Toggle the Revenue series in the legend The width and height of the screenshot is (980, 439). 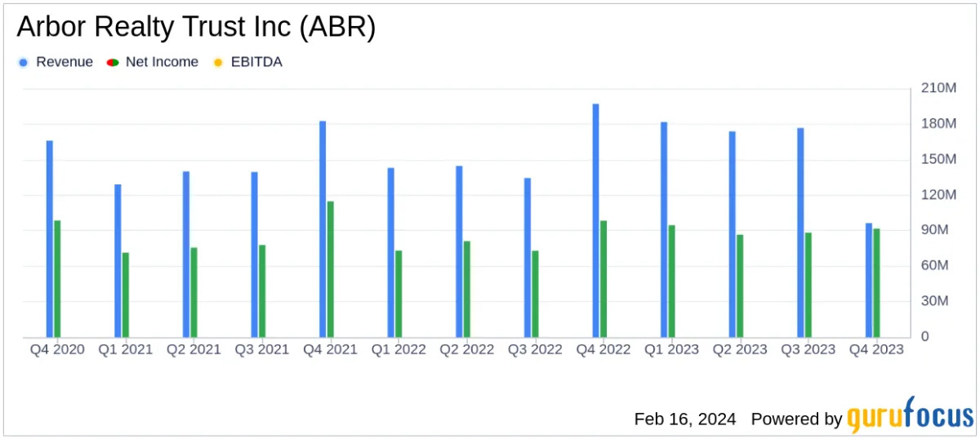point(64,62)
